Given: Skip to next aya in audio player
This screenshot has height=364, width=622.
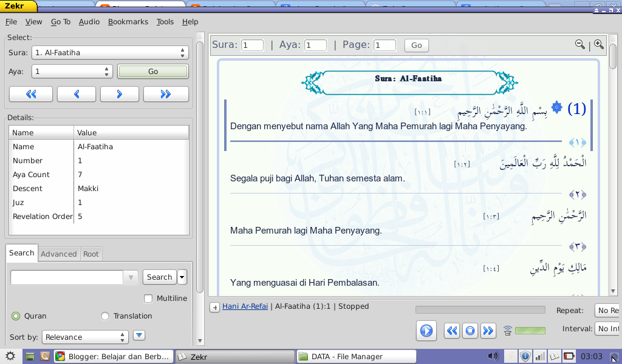Looking at the screenshot, I should tap(488, 331).
